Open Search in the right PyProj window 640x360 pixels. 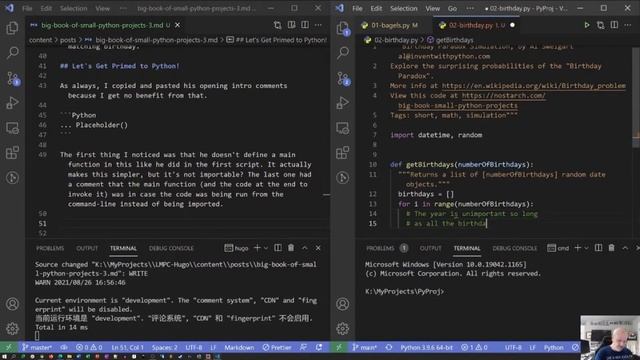tap(343, 52)
